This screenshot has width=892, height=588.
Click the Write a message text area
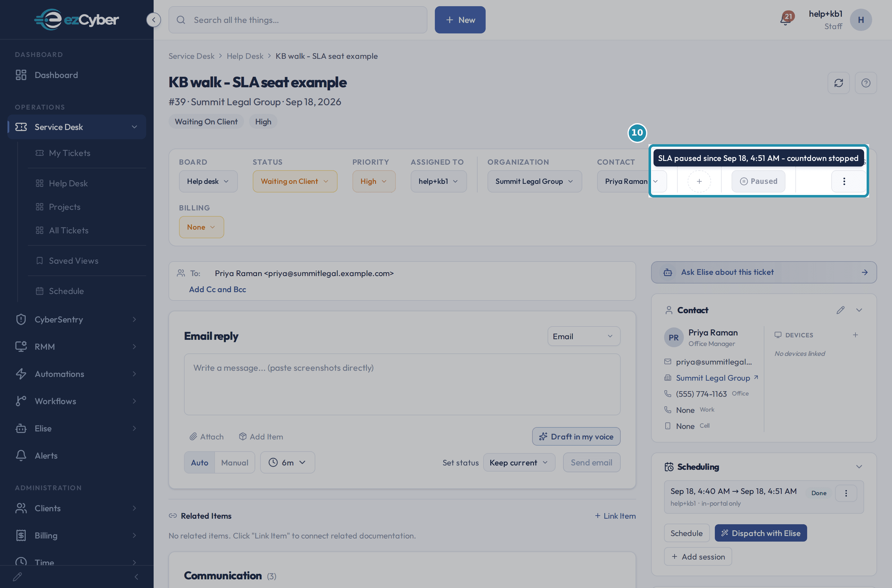(402, 384)
